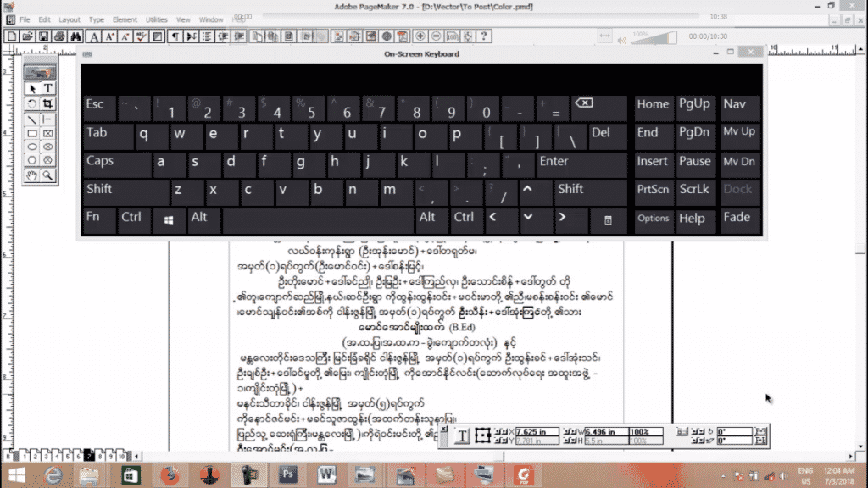
Task: Select the Rectangle tool
Action: 32,133
